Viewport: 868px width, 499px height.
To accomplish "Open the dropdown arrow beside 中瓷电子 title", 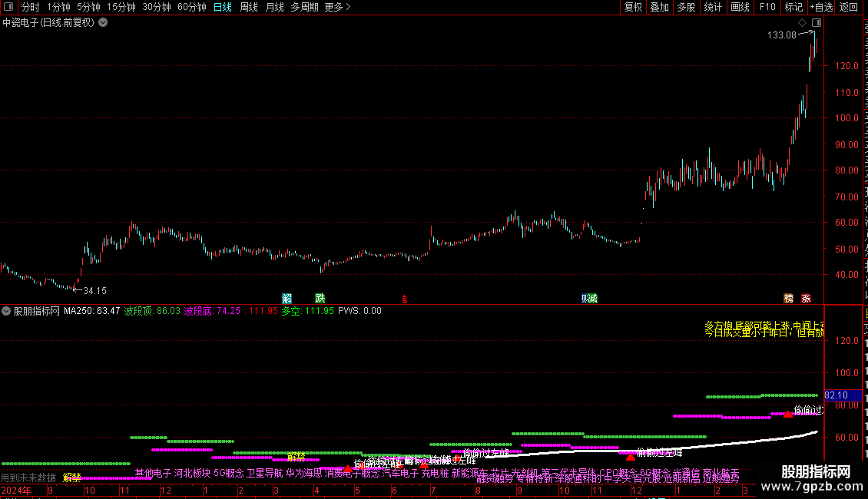I will (103, 23).
